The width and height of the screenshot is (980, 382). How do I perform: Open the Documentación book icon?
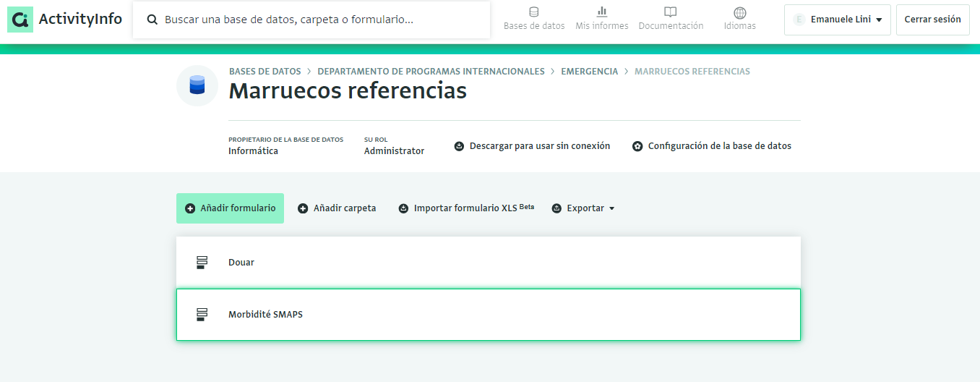pos(671,12)
